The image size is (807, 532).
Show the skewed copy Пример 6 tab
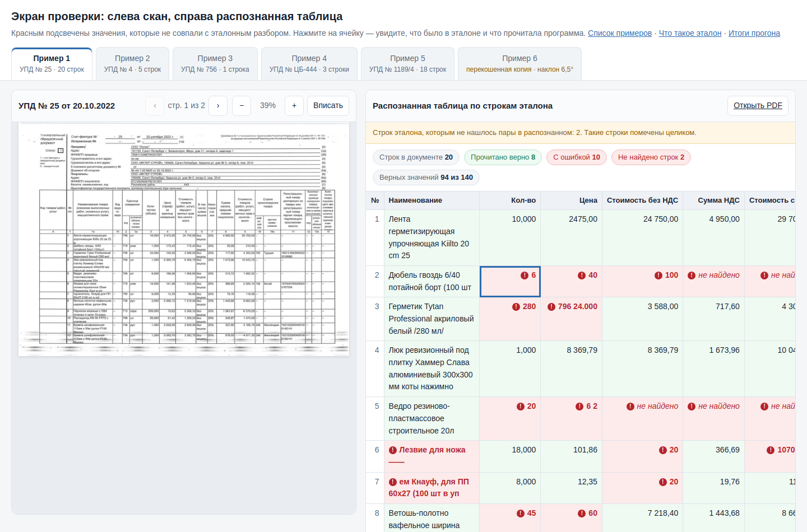520,64
